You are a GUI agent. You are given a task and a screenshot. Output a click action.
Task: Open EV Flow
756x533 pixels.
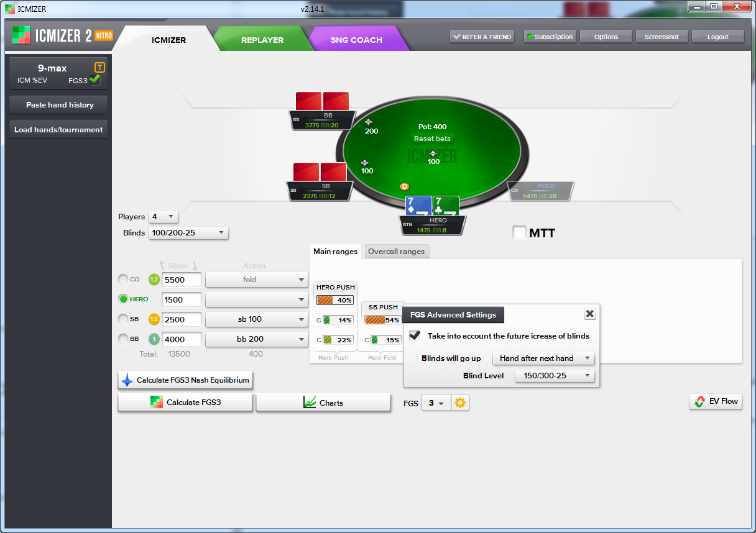[716, 401]
